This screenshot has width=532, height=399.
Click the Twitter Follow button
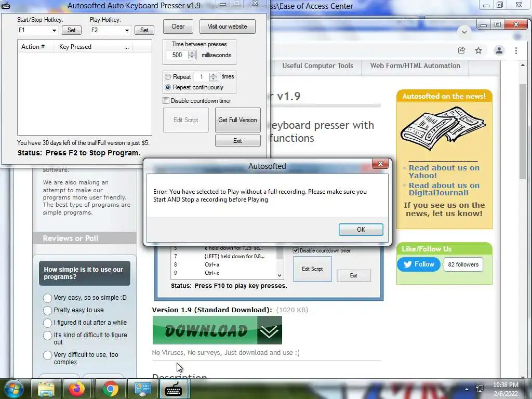[419, 264]
